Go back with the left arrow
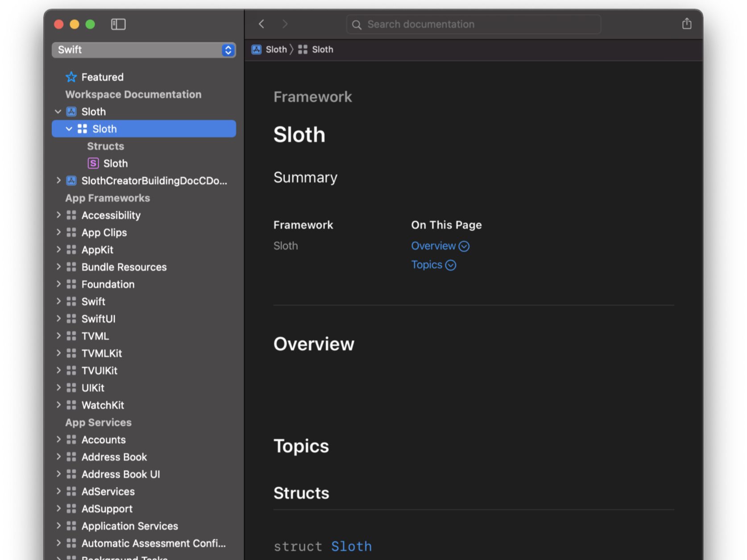 (x=262, y=24)
